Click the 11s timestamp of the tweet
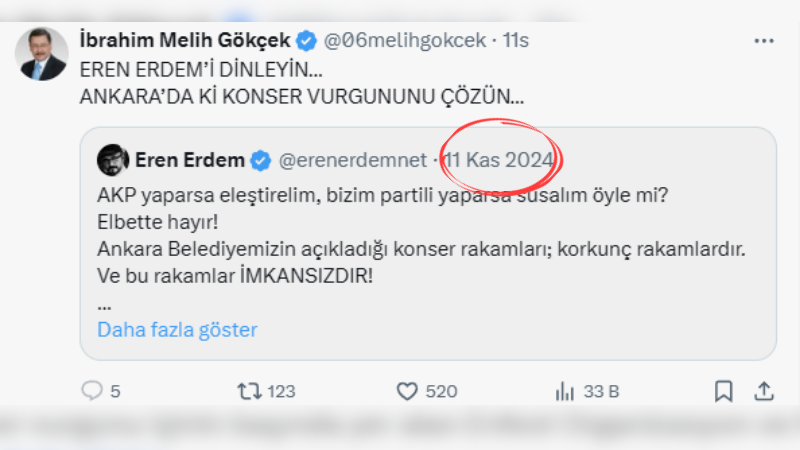 coord(516,41)
